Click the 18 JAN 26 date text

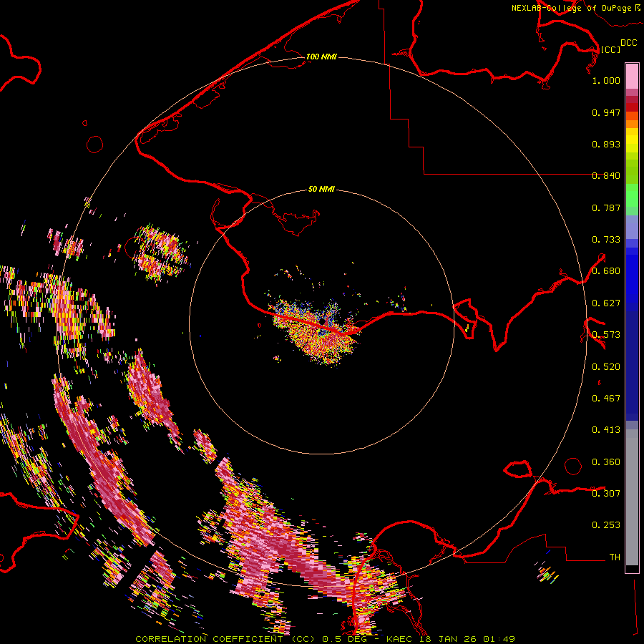coord(448,639)
